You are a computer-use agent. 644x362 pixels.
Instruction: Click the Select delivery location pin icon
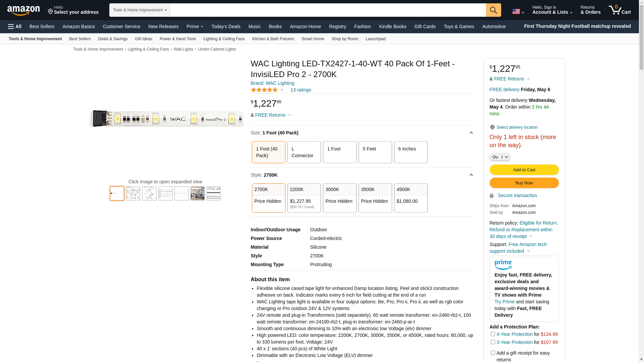pyautogui.click(x=492, y=127)
